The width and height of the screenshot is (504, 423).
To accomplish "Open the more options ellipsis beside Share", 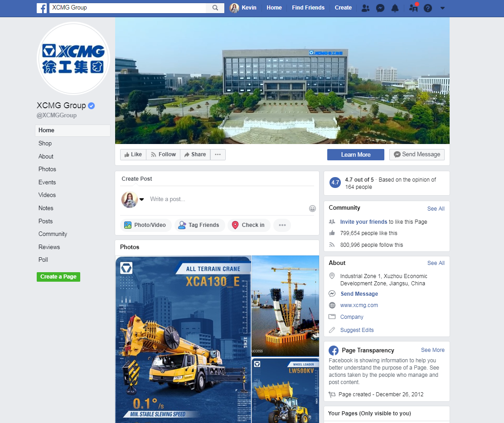I will tap(218, 154).
